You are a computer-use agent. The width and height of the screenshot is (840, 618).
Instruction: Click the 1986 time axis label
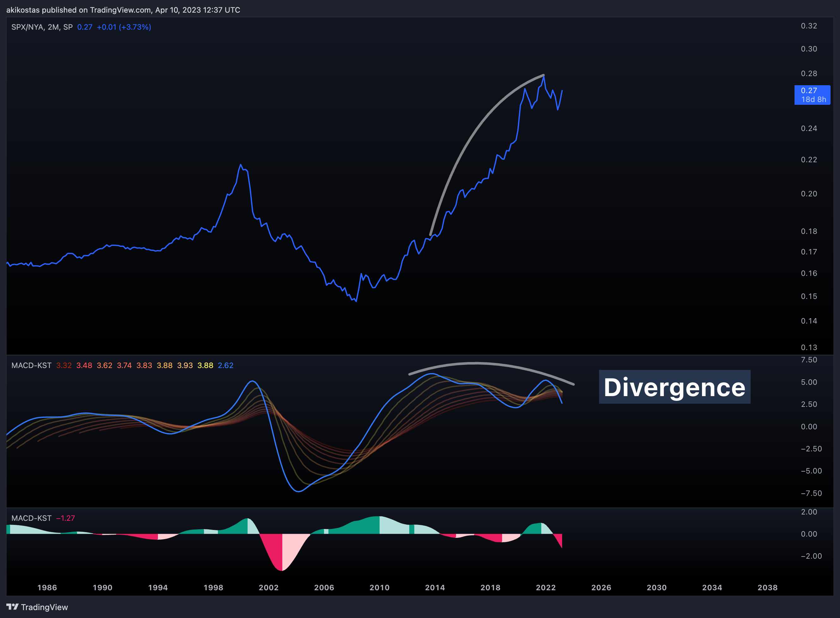[x=47, y=587]
